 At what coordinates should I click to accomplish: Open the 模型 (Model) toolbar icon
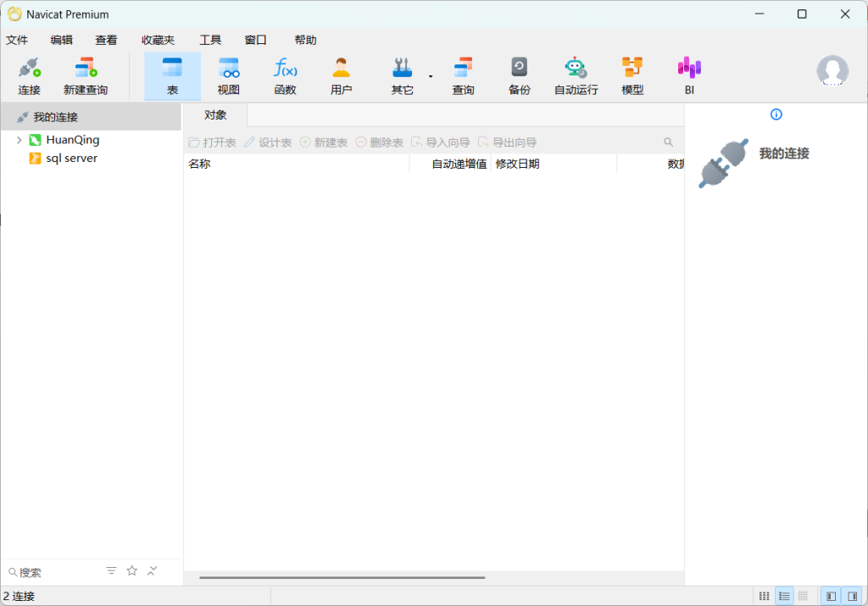[x=632, y=75]
